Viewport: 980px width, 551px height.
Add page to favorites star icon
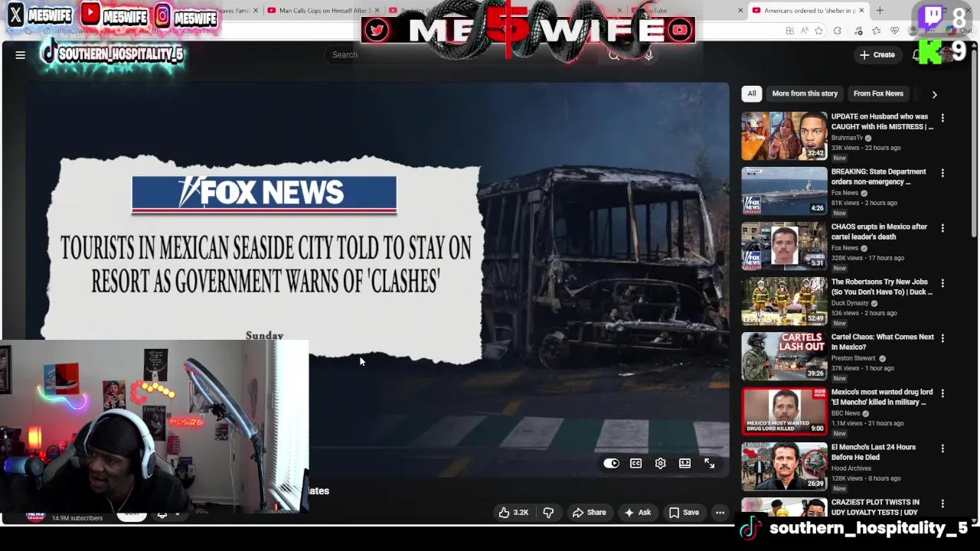[x=819, y=31]
